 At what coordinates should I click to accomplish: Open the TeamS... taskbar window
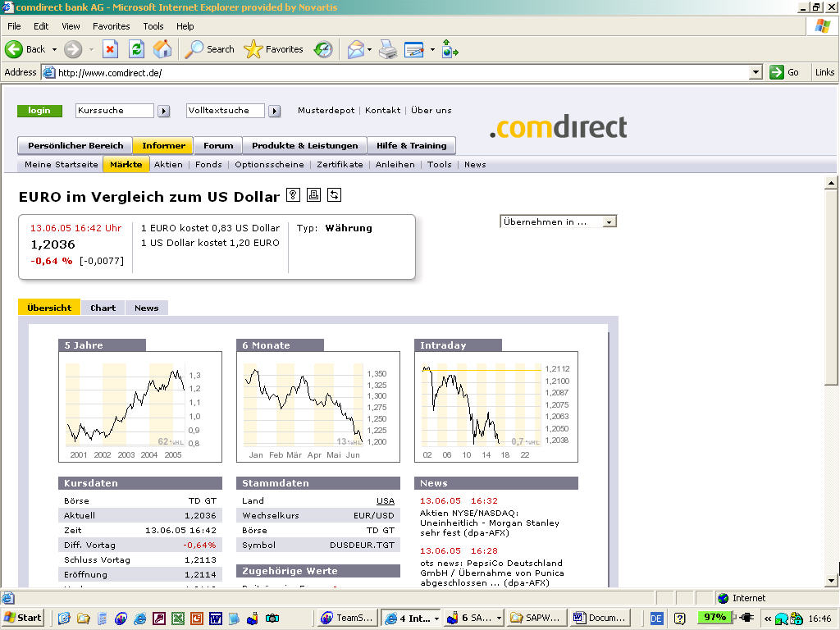(x=349, y=619)
